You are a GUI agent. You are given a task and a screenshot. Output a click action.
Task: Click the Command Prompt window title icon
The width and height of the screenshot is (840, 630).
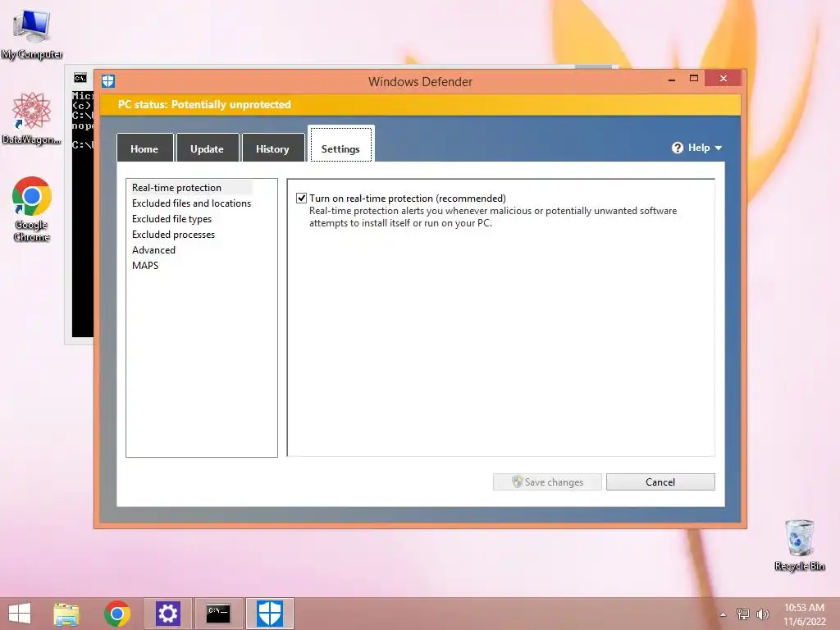tap(80, 78)
